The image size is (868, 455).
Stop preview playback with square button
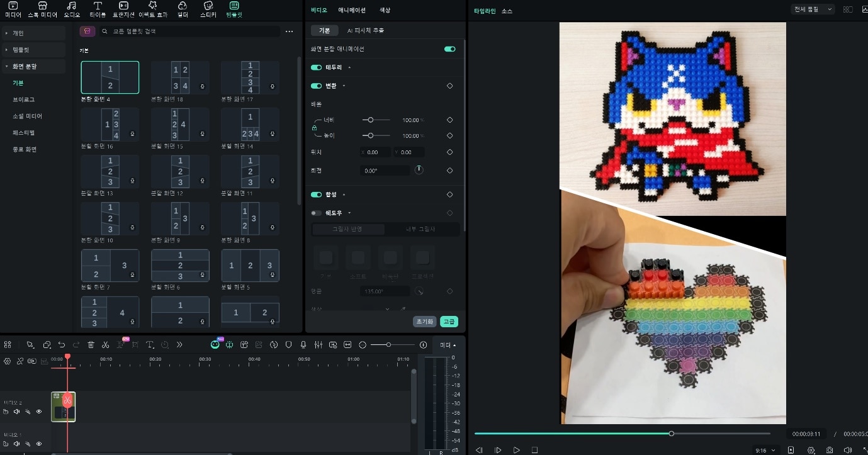click(x=534, y=451)
